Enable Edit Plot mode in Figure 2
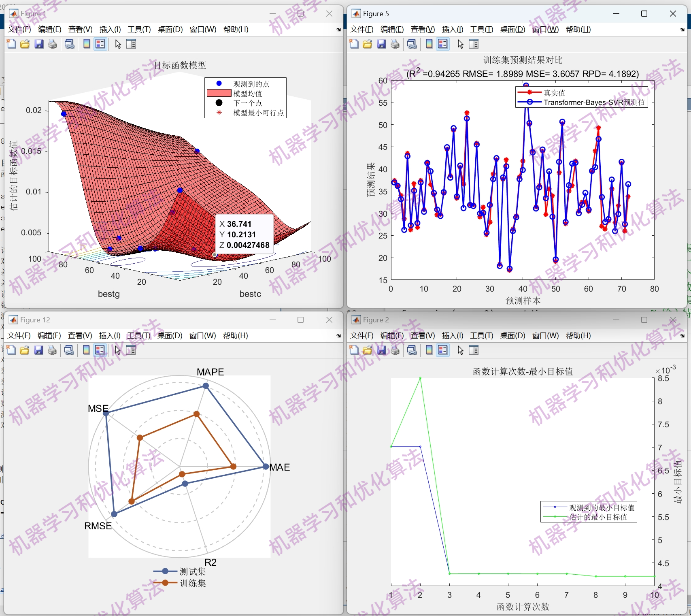The image size is (691, 616). 460,350
